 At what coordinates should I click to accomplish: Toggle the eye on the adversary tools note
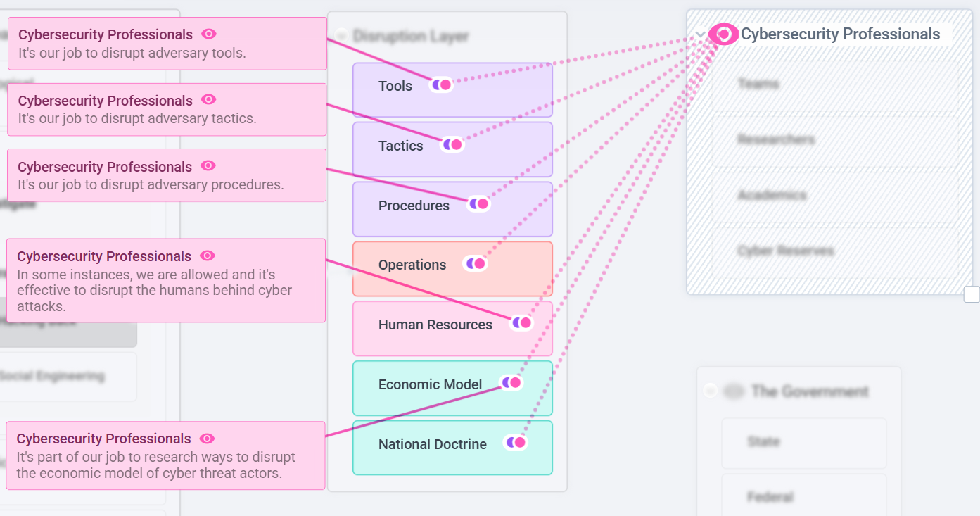pyautogui.click(x=208, y=34)
